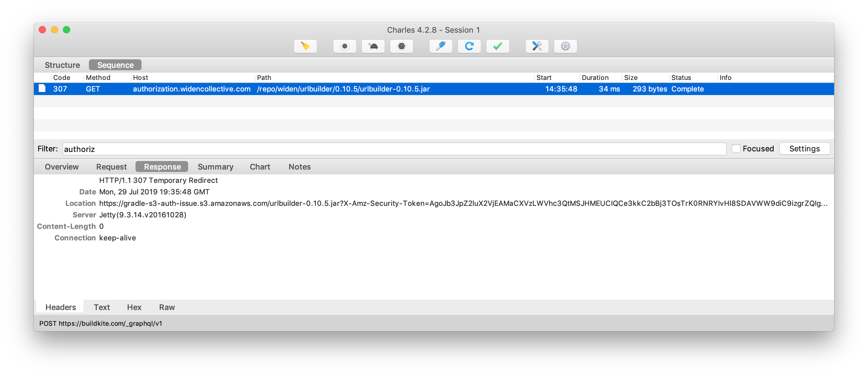Screen dimensions: 868x376
Task: Open the Request tab
Action: coord(111,167)
